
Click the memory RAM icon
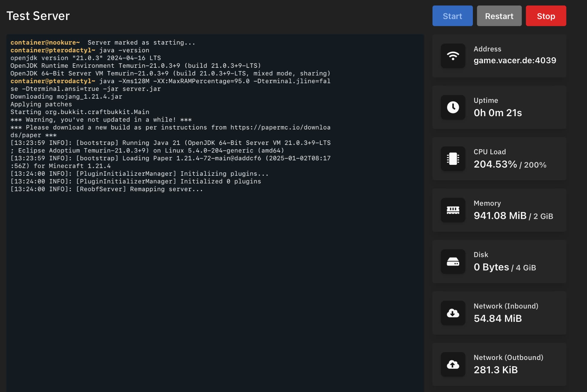pos(453,210)
